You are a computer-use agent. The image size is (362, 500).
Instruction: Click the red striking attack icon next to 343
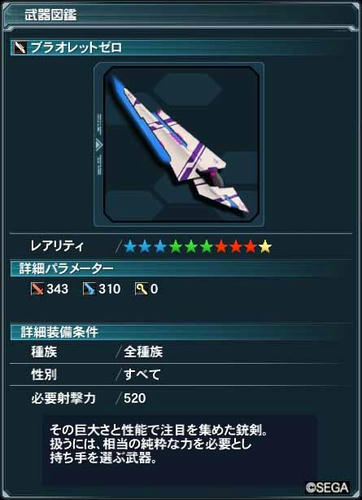tap(37, 289)
